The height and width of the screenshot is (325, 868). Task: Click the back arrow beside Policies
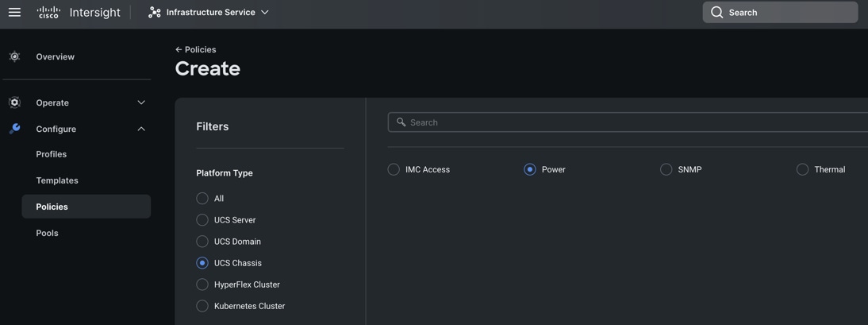pos(179,49)
